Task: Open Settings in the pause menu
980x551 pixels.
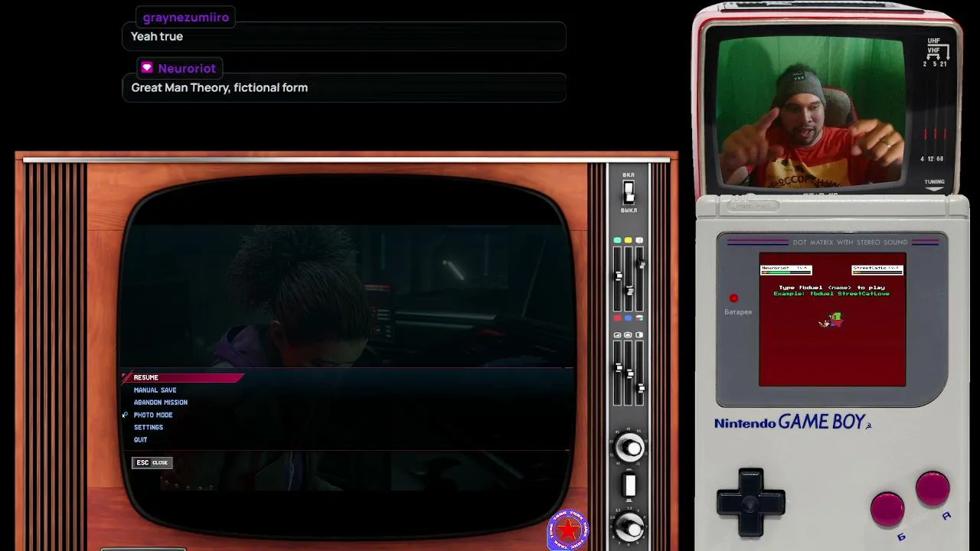Action: 149,427
